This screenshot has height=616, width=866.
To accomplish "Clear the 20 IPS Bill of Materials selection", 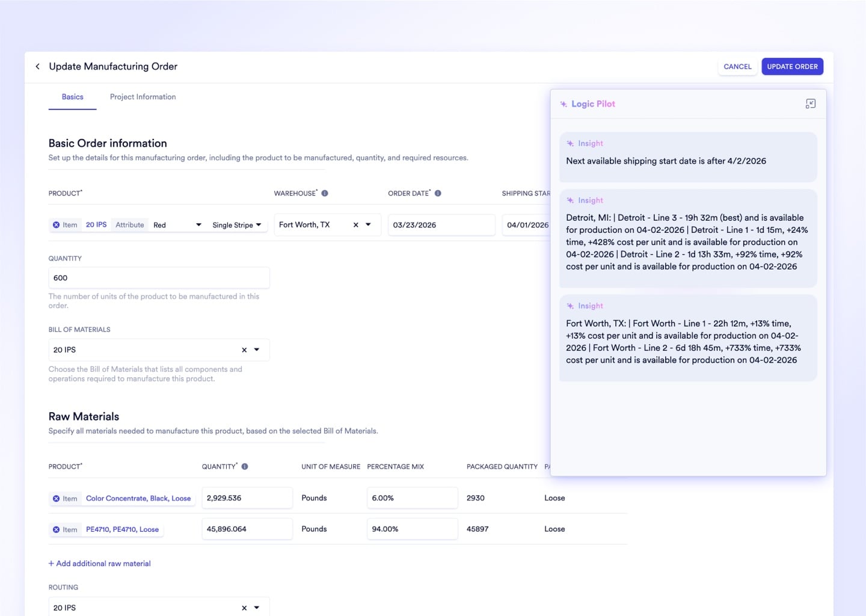I will [244, 350].
